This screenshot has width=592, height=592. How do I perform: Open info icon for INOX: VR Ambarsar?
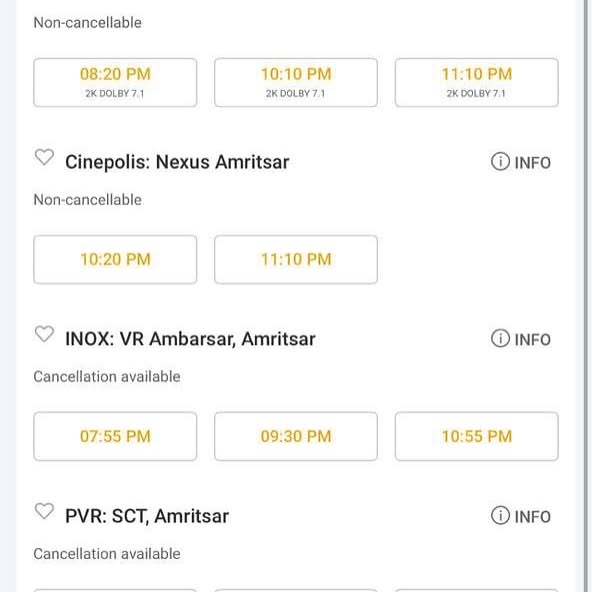(500, 338)
